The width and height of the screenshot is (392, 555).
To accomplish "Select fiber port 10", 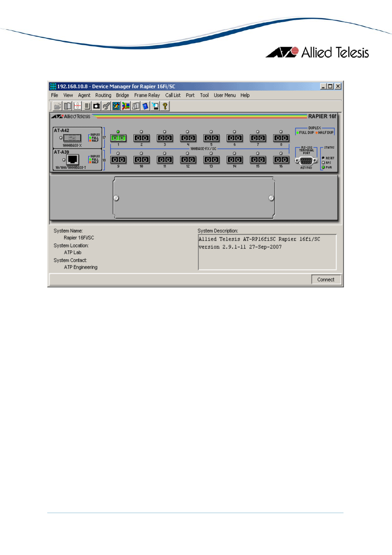I will (141, 160).
